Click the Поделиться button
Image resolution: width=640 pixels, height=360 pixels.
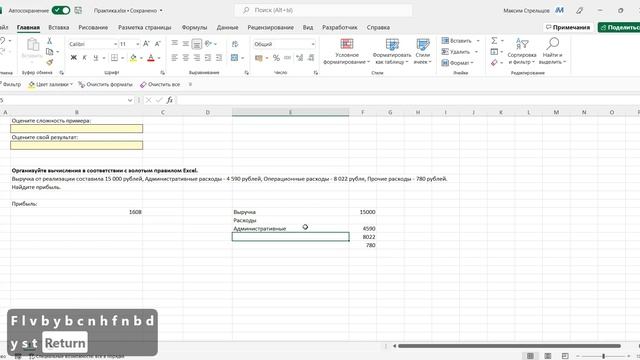tap(619, 27)
